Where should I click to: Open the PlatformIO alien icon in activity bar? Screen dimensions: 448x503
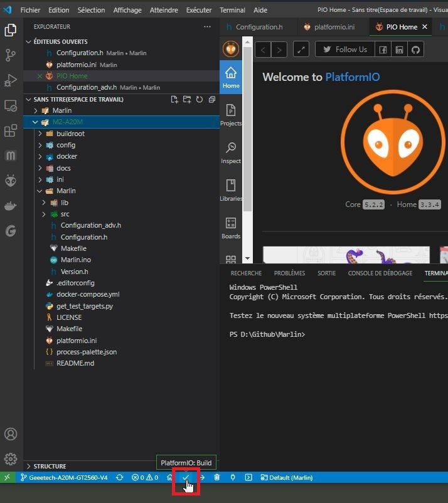[x=10, y=181]
